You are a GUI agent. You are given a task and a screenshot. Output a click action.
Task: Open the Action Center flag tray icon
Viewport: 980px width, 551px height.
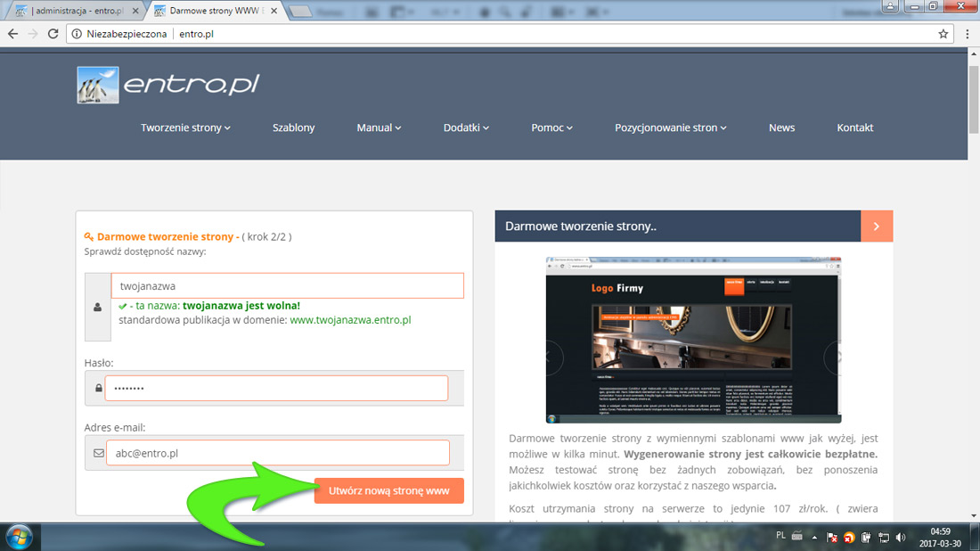click(832, 538)
